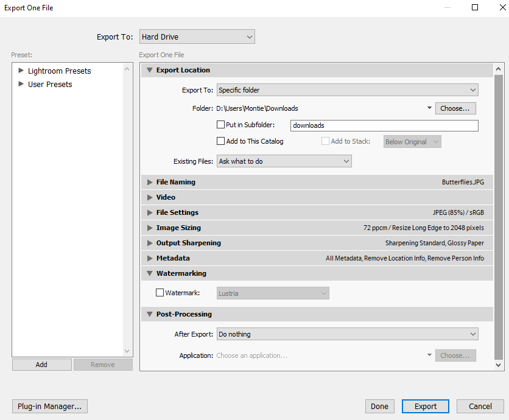Expand the File Settings section
Viewport: 509px width, 420px height.
(150, 212)
